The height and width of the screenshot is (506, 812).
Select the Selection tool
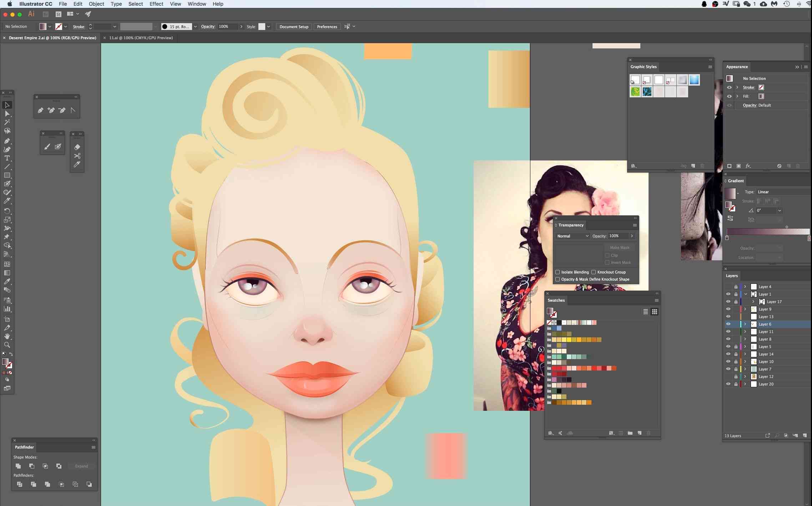point(7,104)
